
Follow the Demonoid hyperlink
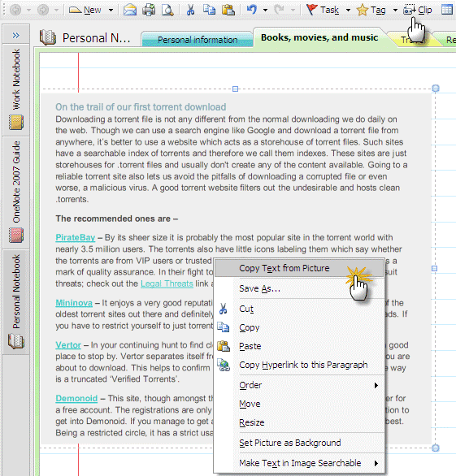coord(76,398)
